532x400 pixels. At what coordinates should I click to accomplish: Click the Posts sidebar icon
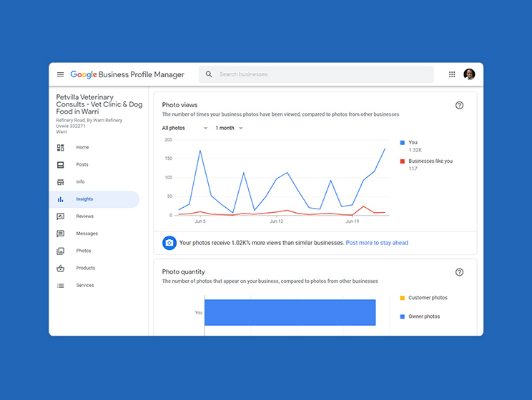point(60,165)
